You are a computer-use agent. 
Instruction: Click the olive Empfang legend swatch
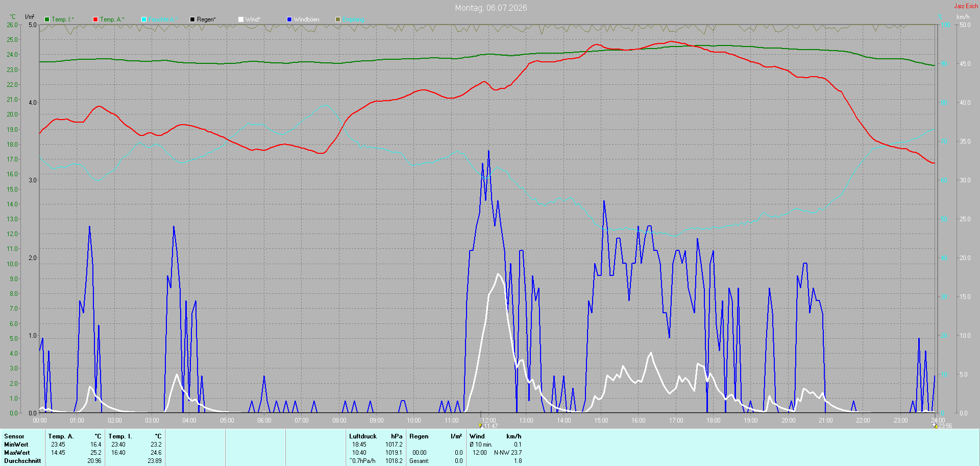(338, 19)
